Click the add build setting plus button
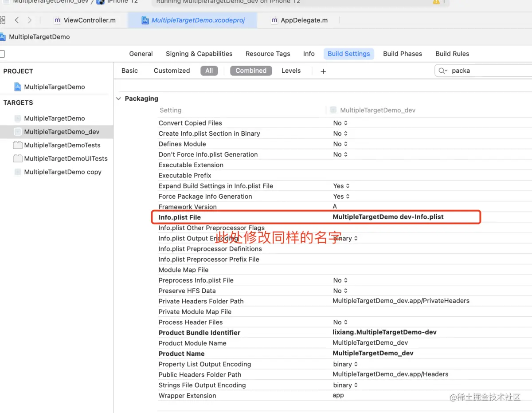Viewport: 532px width, 413px height. point(323,71)
